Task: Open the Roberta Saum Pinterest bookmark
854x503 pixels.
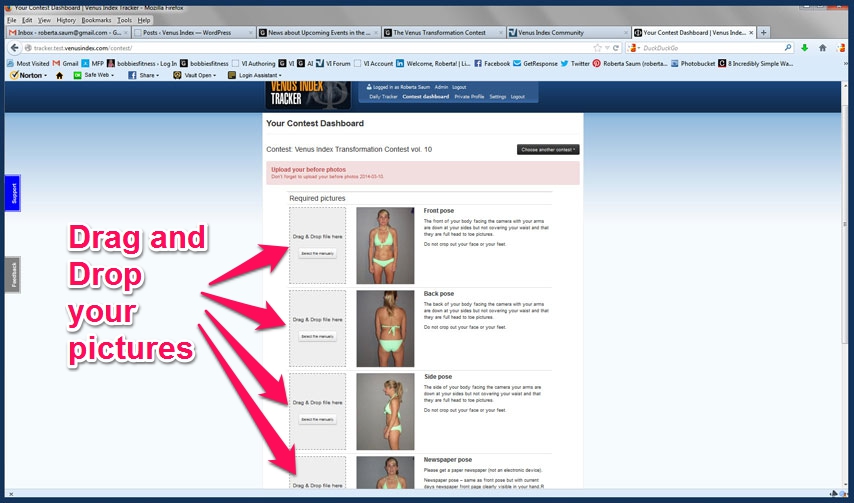Action: pyautogui.click(x=630, y=64)
